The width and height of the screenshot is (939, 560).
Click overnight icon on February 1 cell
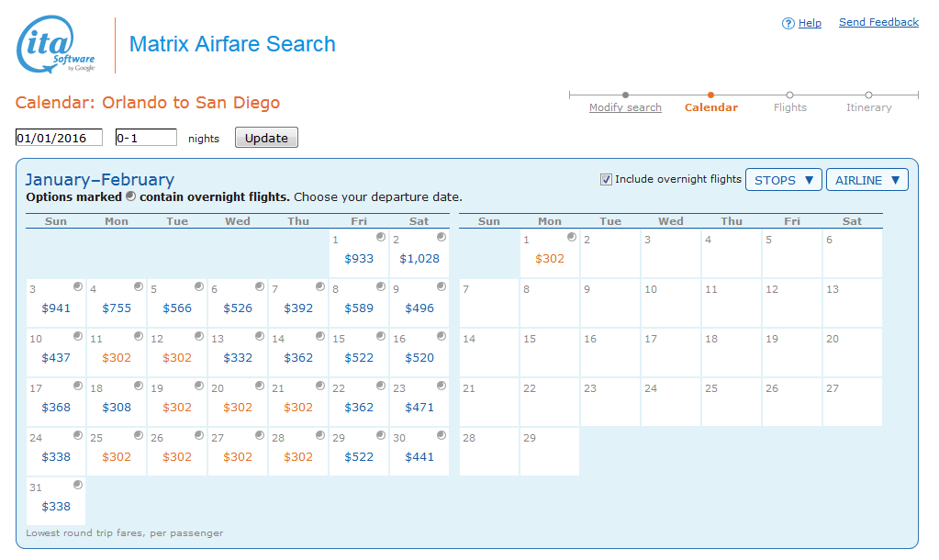tap(572, 237)
